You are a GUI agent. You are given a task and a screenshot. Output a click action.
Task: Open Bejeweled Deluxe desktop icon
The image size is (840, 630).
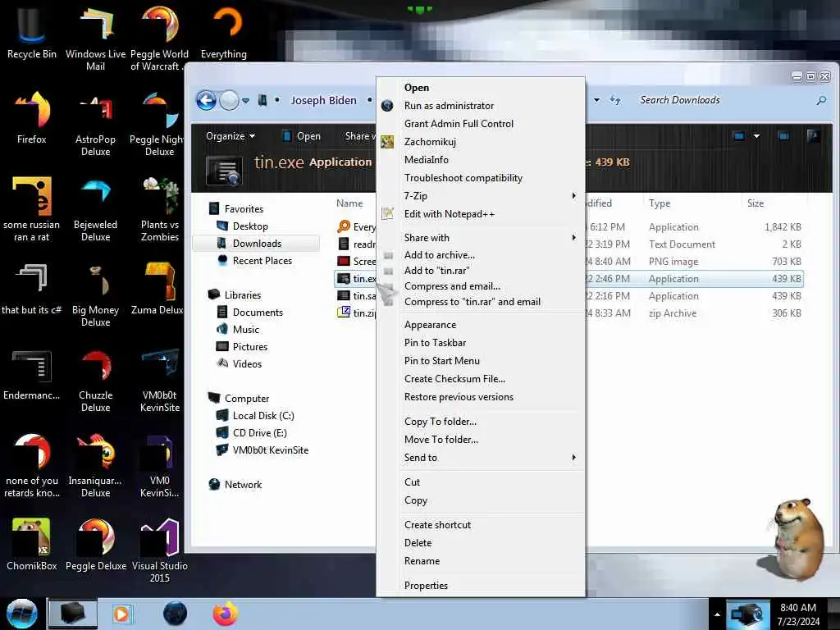[95, 210]
